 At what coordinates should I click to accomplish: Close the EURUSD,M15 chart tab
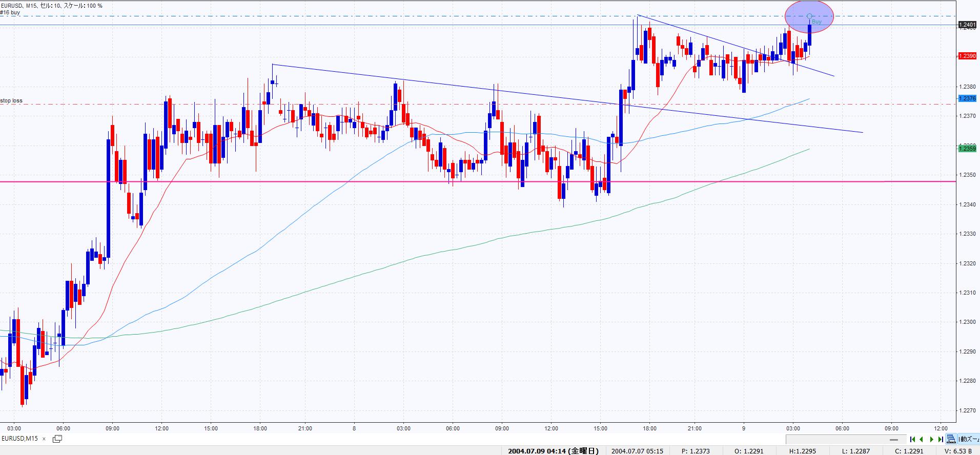pos(44,439)
